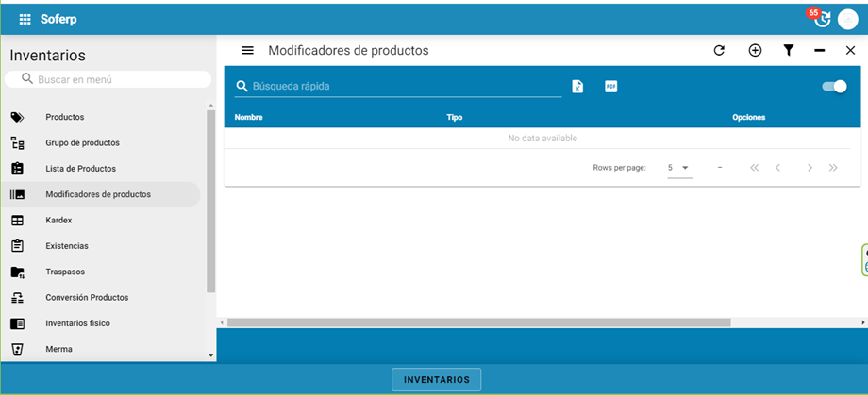The width and height of the screenshot is (868, 395).
Task: Go to the next page
Action: [x=810, y=168]
